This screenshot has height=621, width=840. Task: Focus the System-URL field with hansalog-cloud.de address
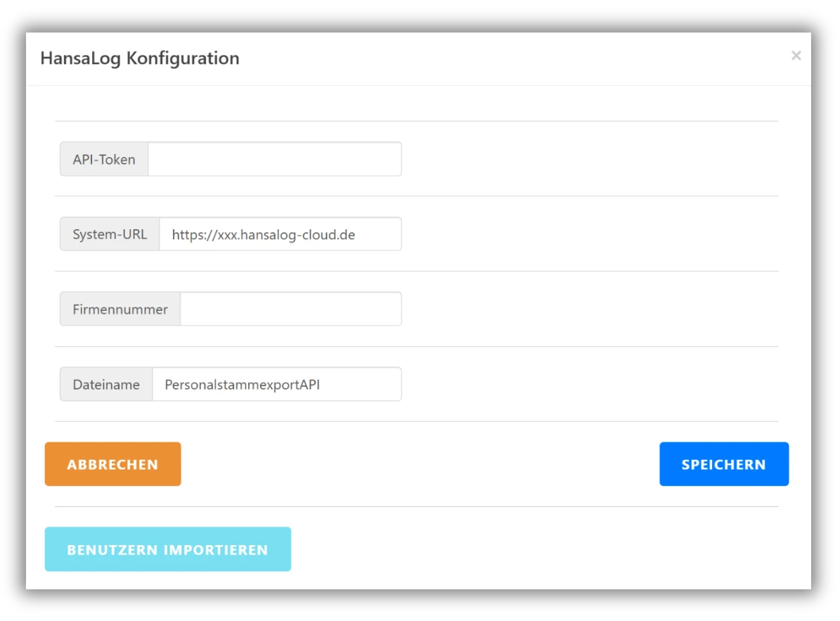click(x=280, y=235)
